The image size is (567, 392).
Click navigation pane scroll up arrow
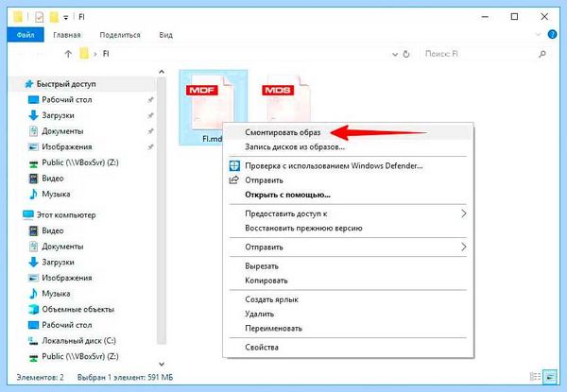(x=162, y=72)
